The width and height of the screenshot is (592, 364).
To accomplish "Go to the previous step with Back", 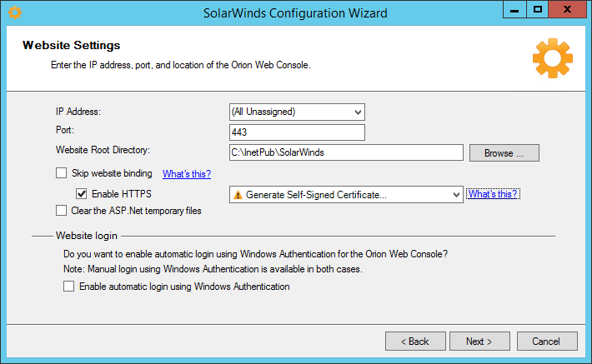I will (414, 342).
